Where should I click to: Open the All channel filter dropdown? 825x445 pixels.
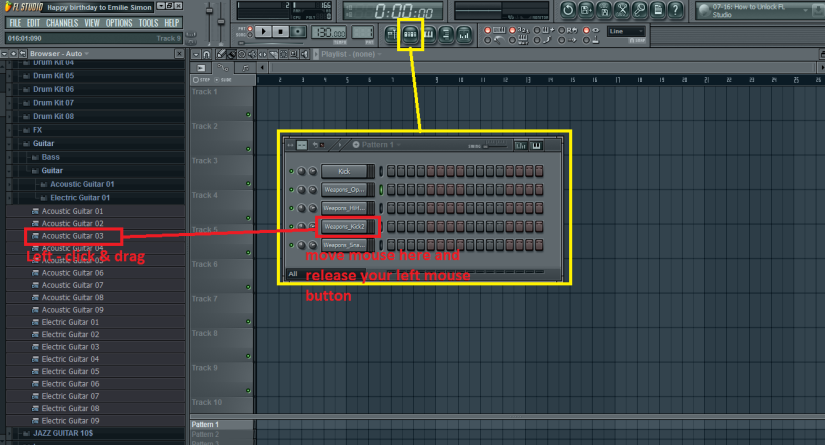coord(324,274)
